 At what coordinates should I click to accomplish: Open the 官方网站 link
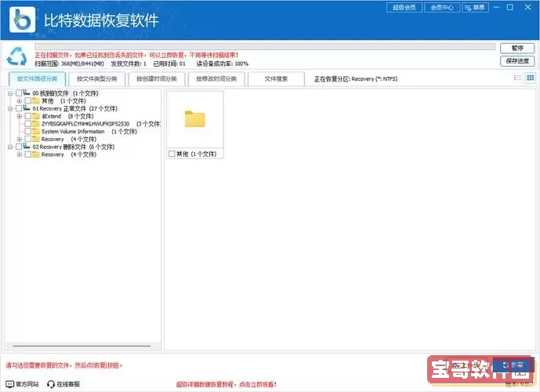[23, 383]
